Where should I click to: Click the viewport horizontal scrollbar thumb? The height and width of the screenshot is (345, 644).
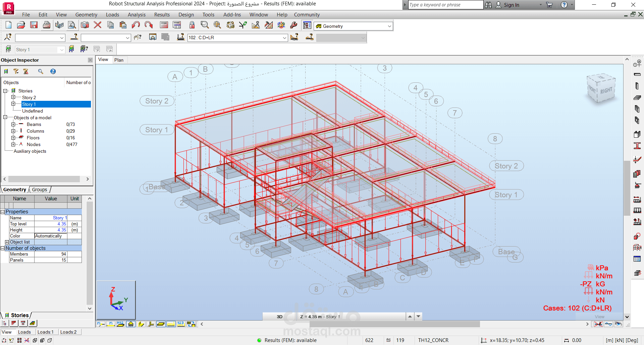(x=395, y=324)
